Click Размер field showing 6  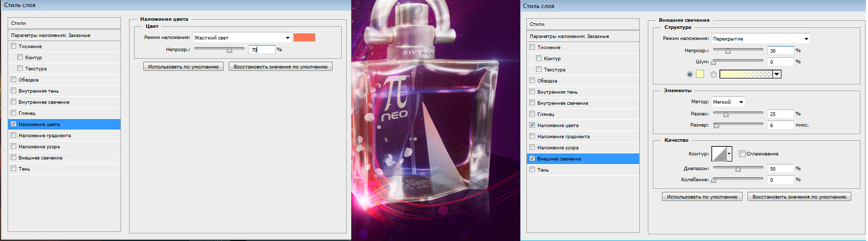[x=781, y=125]
